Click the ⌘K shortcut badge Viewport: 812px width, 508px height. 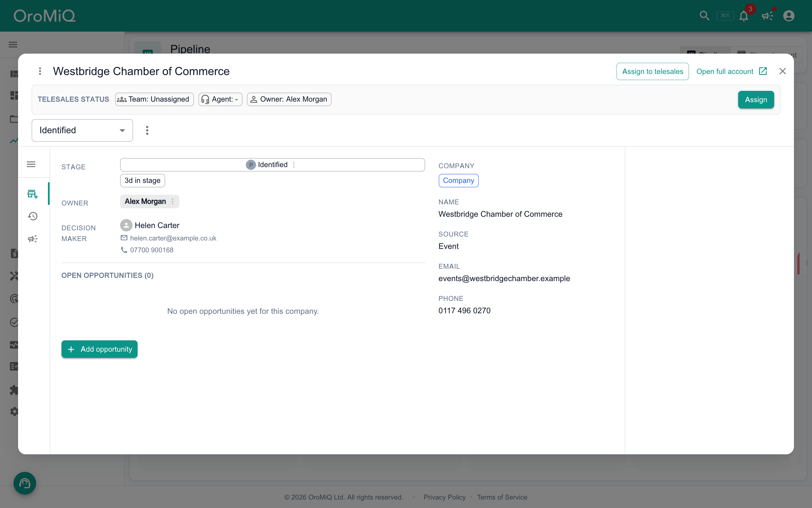725,16
